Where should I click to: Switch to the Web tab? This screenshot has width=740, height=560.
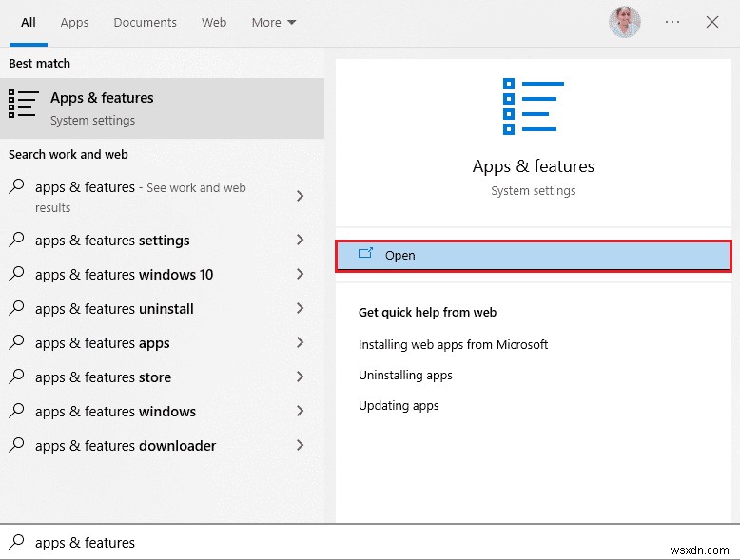(214, 22)
